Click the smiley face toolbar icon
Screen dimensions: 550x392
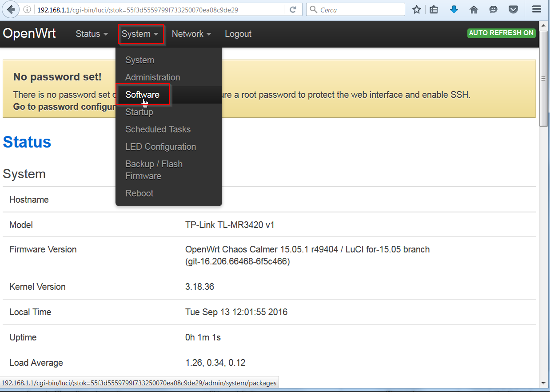point(493,9)
